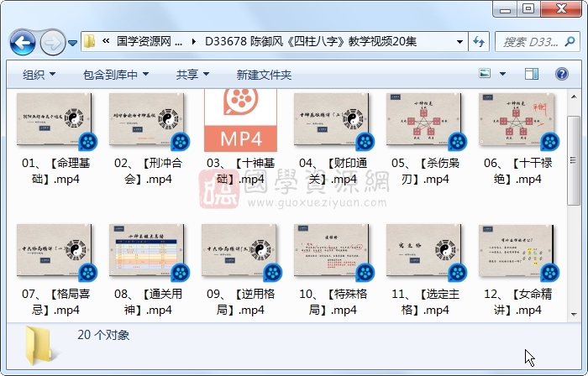Close the Explorer window
Image resolution: width=588 pixels, height=376 pixels.
tap(561, 9)
